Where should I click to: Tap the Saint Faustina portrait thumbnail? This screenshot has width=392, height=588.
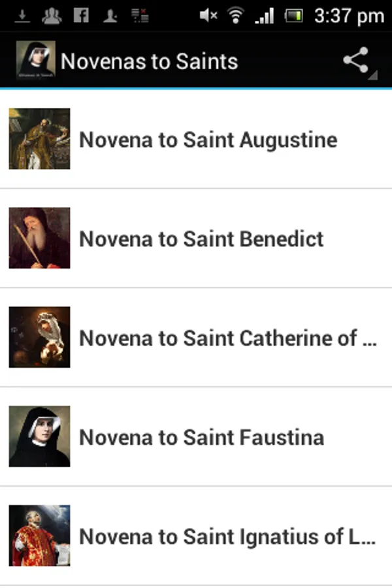tap(39, 436)
